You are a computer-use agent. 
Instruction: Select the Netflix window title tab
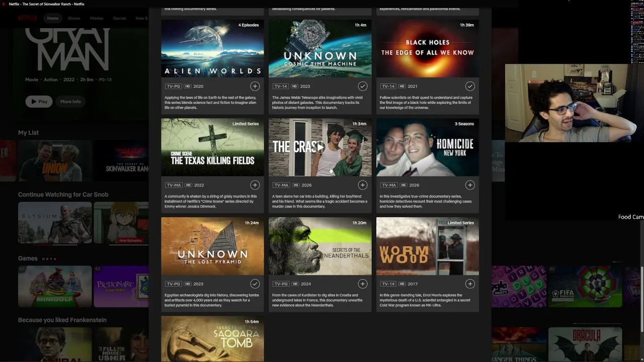[47, 4]
